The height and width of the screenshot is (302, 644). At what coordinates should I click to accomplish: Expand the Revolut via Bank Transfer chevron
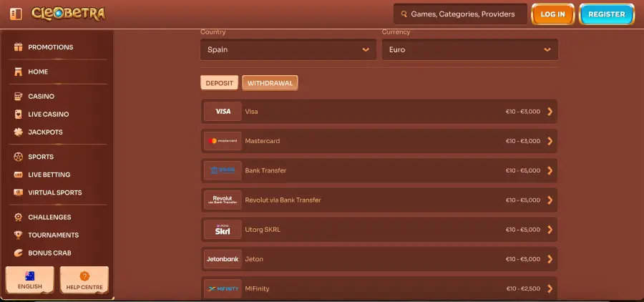[x=550, y=200]
